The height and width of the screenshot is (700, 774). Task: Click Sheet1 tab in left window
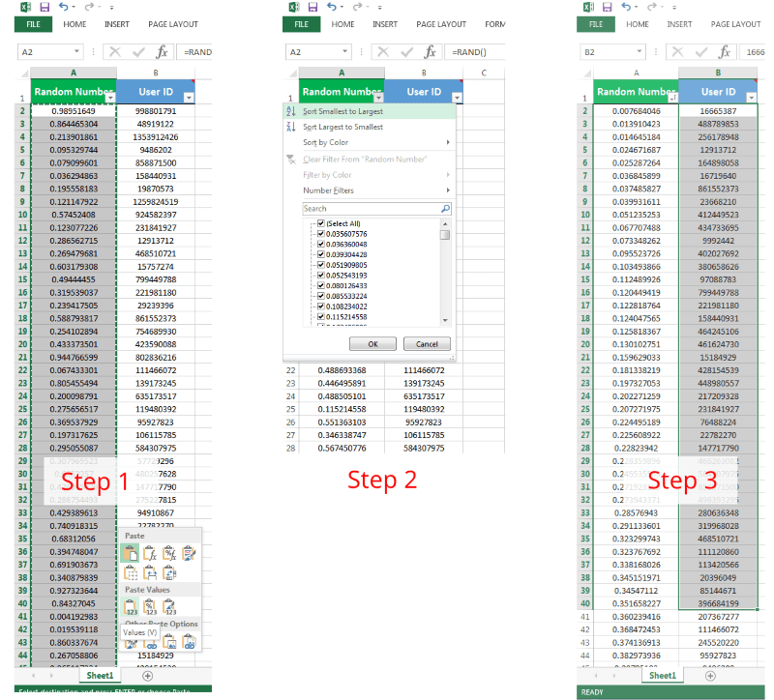click(x=100, y=675)
